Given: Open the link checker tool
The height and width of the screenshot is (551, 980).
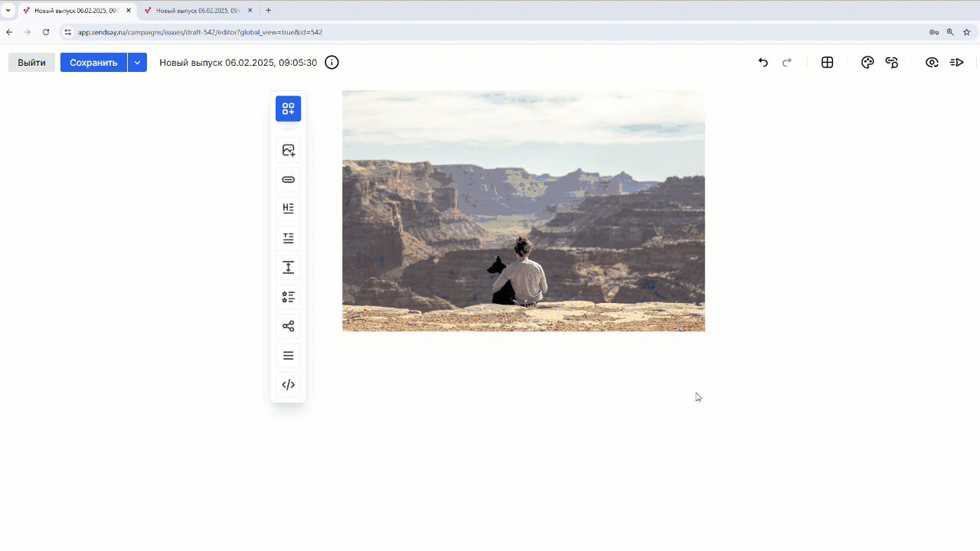Looking at the screenshot, I should (892, 62).
